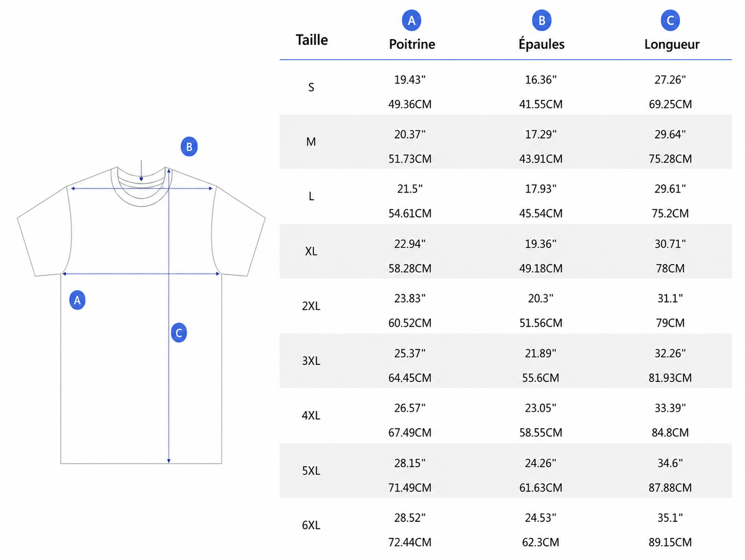Screen dimensions: 745x560
Task: Select the Épaules column header
Action: 541,43
